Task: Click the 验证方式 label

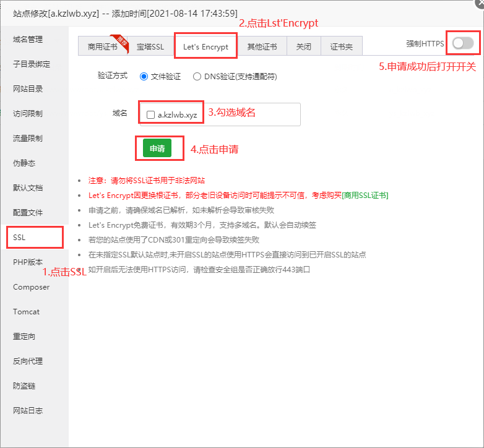Action: pyautogui.click(x=113, y=75)
